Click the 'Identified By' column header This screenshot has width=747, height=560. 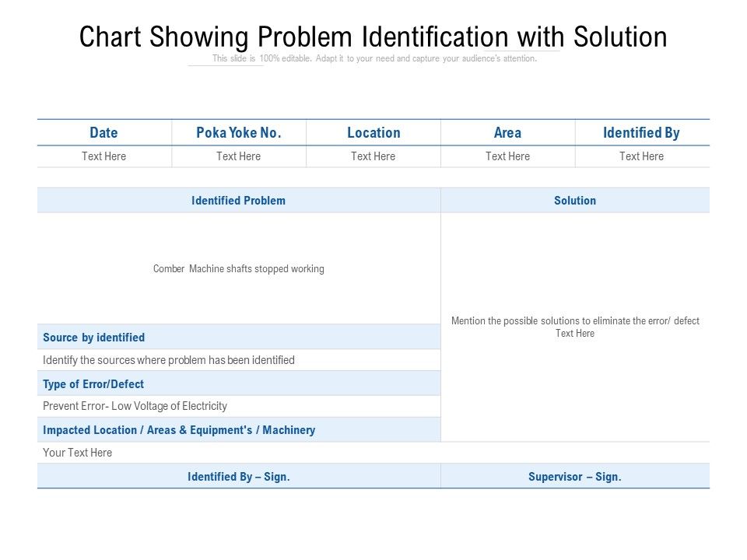tap(642, 132)
